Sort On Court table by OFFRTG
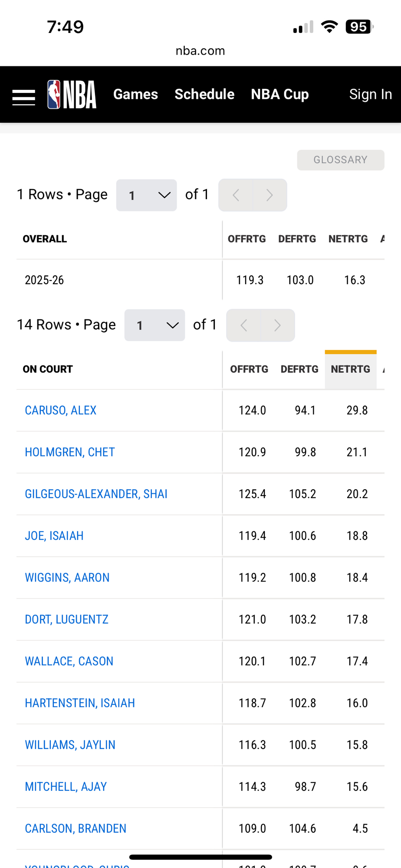Viewport: 401px width, 868px height. coord(249,369)
